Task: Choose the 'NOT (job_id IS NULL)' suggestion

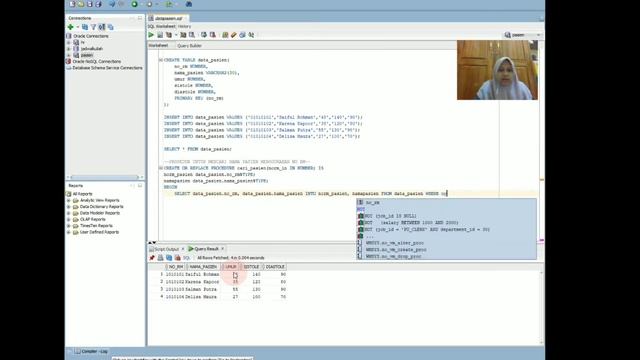Action: pyautogui.click(x=446, y=216)
